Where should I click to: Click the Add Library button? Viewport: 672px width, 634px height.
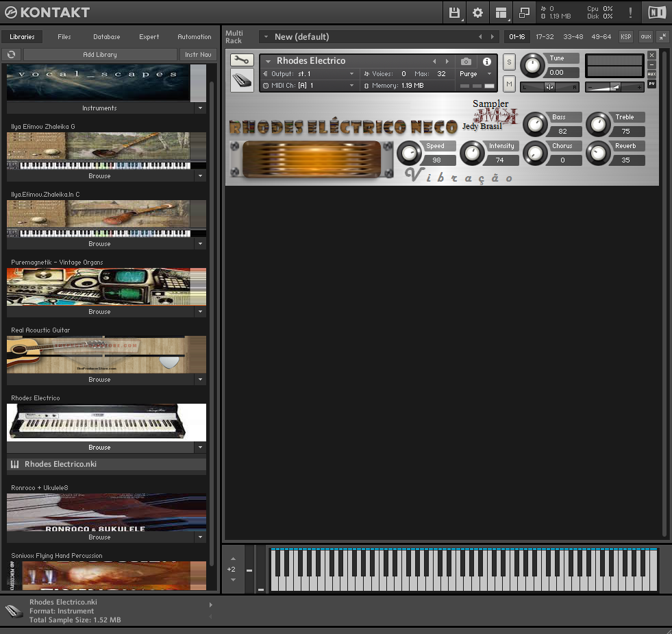100,54
